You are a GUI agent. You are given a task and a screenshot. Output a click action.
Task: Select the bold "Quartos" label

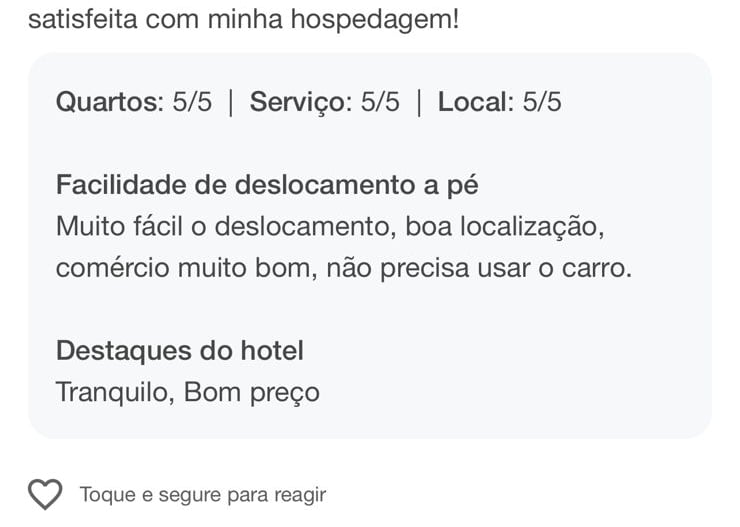(107, 102)
